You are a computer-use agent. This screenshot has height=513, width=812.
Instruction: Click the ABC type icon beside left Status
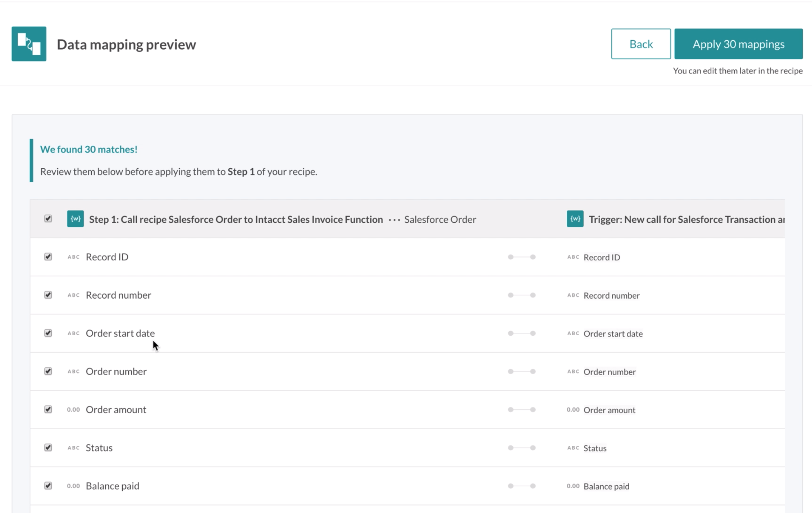(x=73, y=448)
